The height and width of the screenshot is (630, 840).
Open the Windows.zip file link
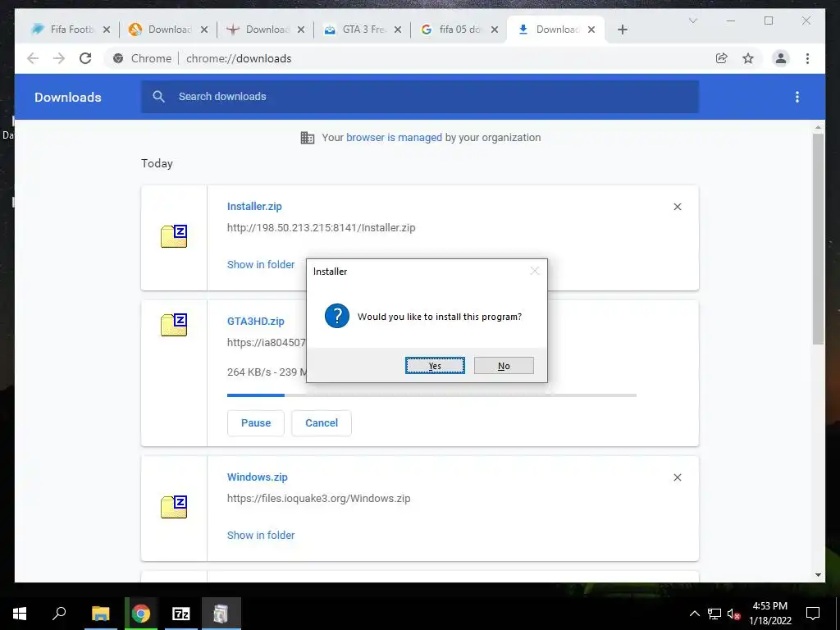pos(257,477)
